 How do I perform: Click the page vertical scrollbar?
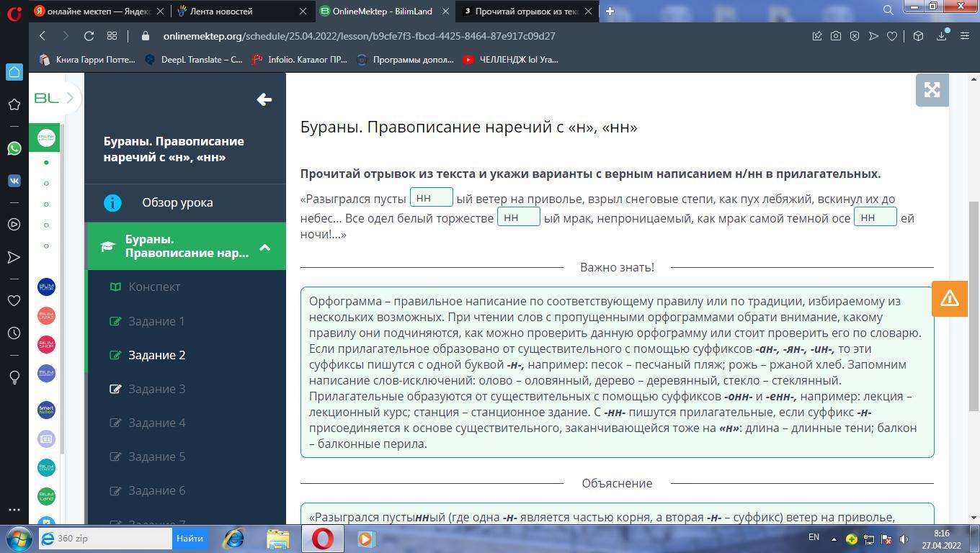974,302
